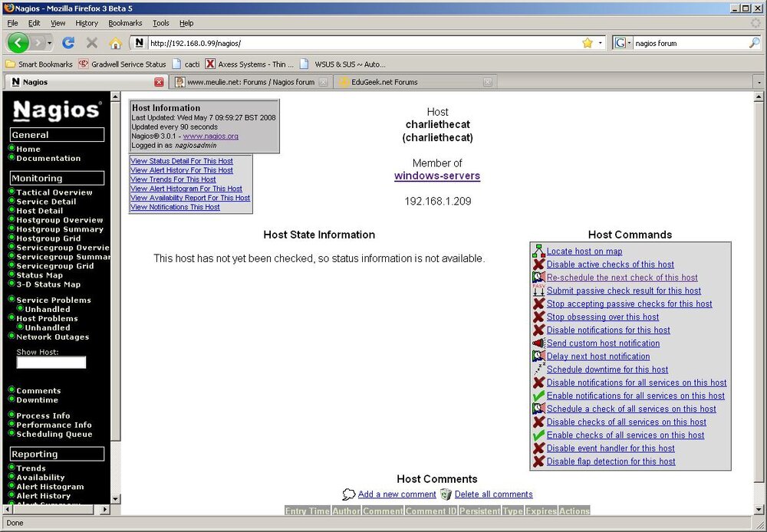Click the sidebar vertical scrollbar down arrow

click(x=116, y=499)
